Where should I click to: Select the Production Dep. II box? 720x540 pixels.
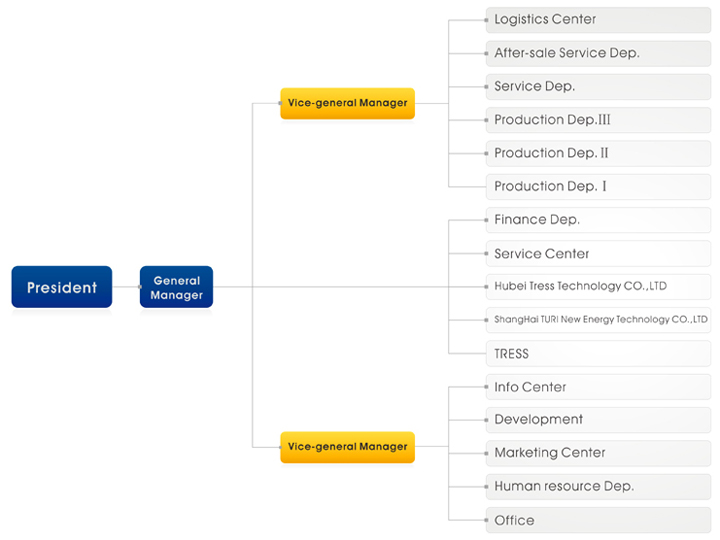tap(598, 153)
